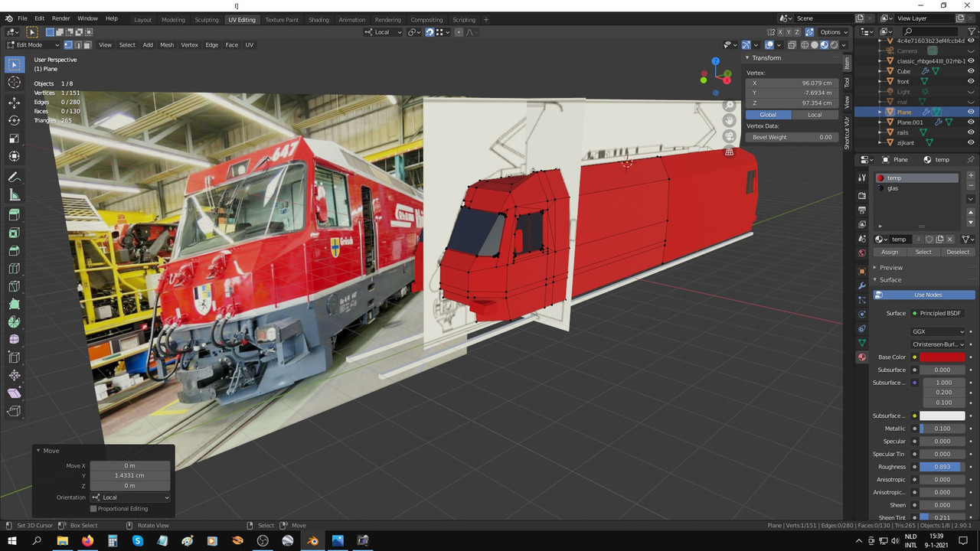The width and height of the screenshot is (980, 551).
Task: Select the Rotate tool
Action: [x=14, y=120]
